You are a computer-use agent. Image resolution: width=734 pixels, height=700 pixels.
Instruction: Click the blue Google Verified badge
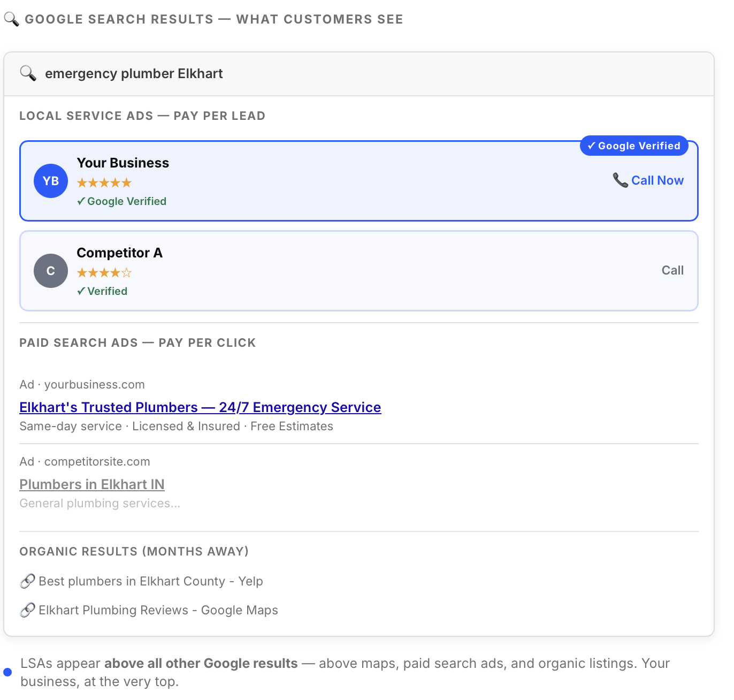click(x=633, y=146)
